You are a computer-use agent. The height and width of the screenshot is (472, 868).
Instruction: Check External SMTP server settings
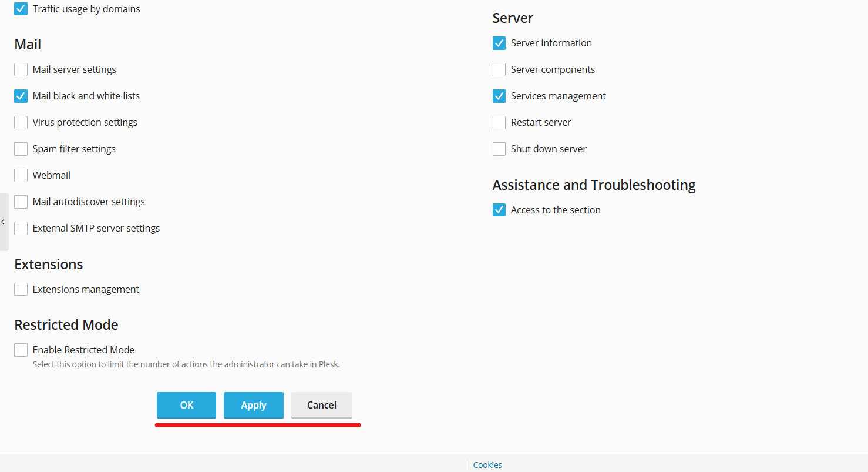(x=21, y=228)
